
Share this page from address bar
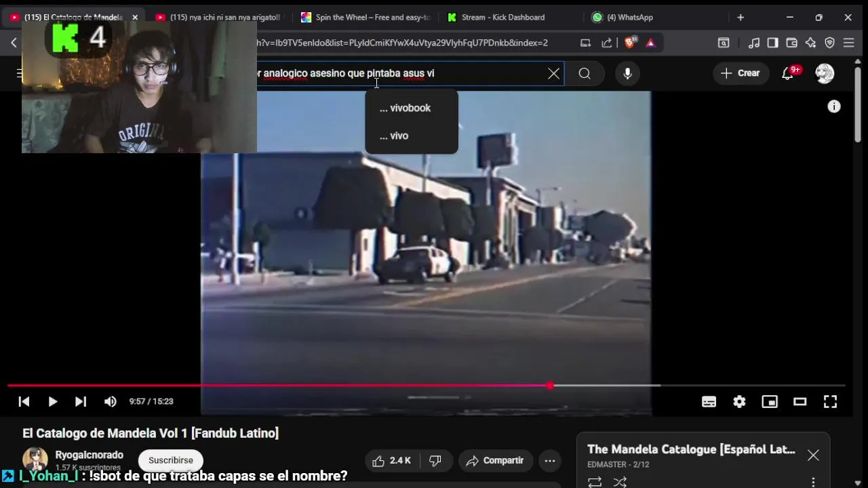tap(606, 43)
